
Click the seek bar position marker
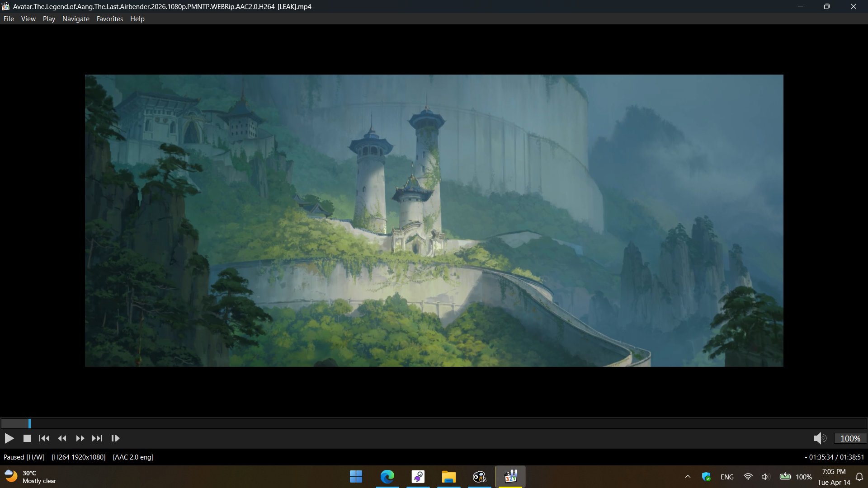click(29, 423)
